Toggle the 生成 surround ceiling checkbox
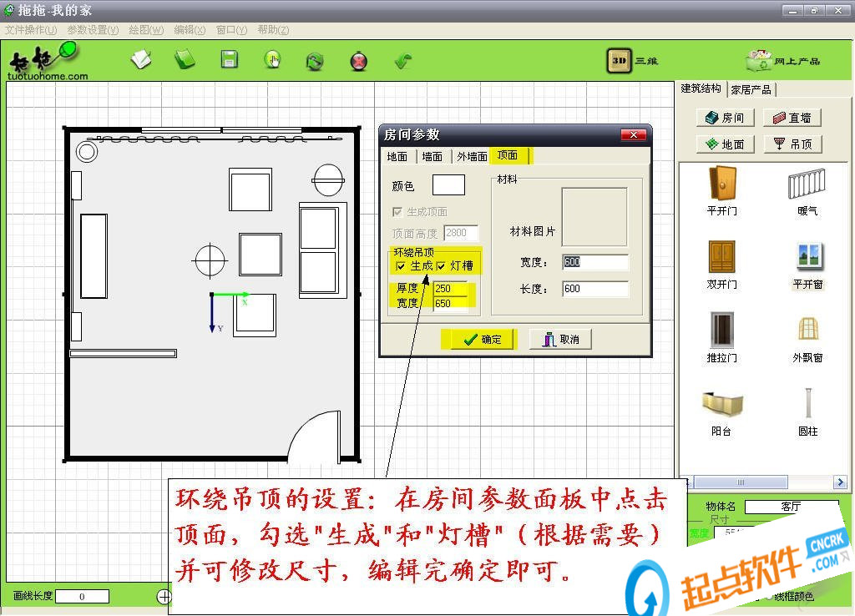Viewport: 855px width, 616px height. [401, 266]
